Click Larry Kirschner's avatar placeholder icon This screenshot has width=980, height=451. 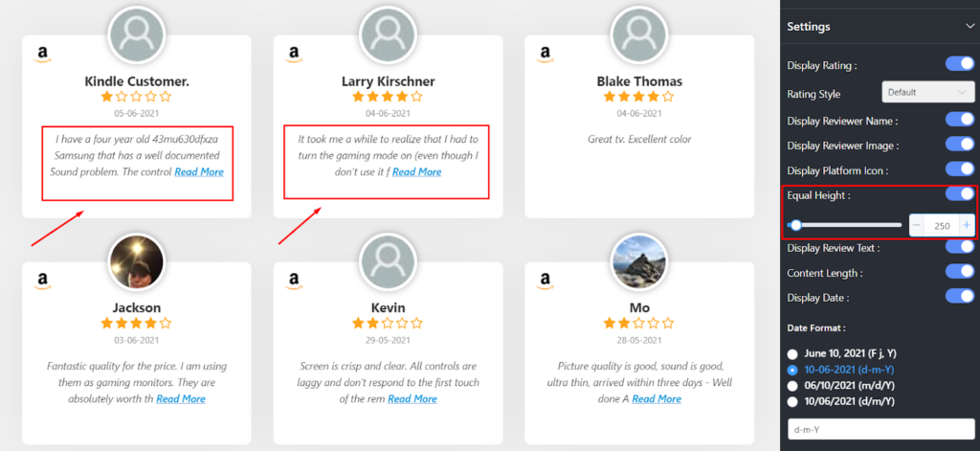tap(388, 35)
